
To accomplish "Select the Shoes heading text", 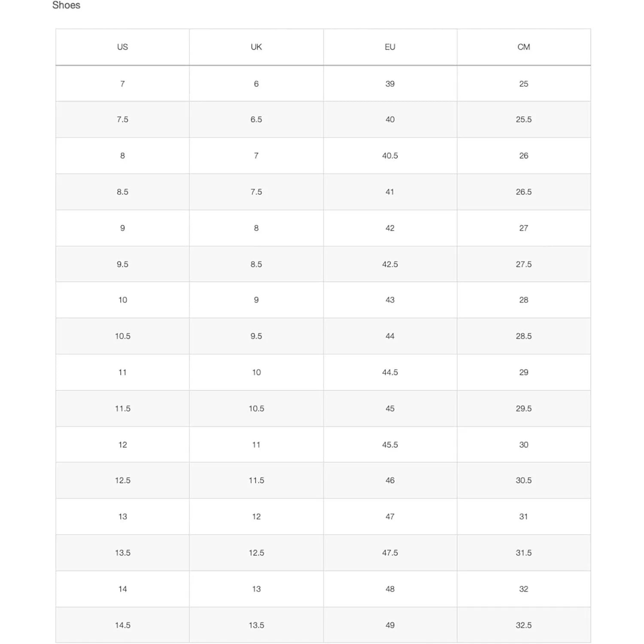I will pyautogui.click(x=66, y=5).
